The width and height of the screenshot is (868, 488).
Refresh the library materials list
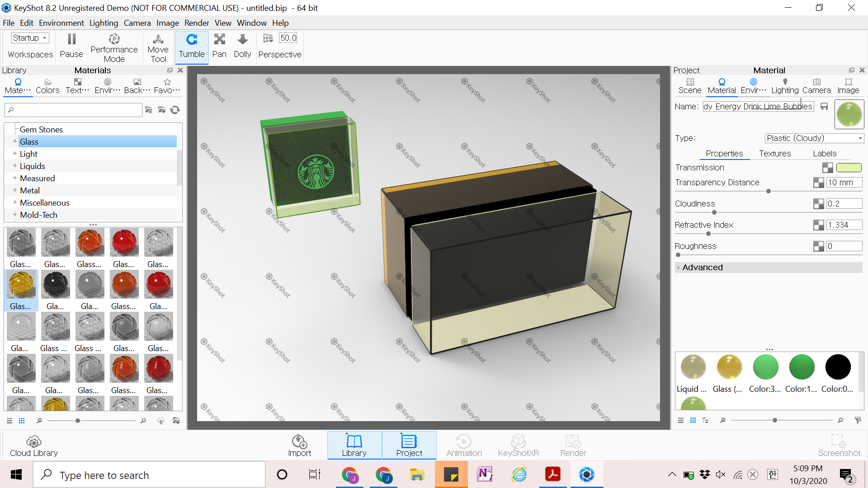(x=175, y=110)
